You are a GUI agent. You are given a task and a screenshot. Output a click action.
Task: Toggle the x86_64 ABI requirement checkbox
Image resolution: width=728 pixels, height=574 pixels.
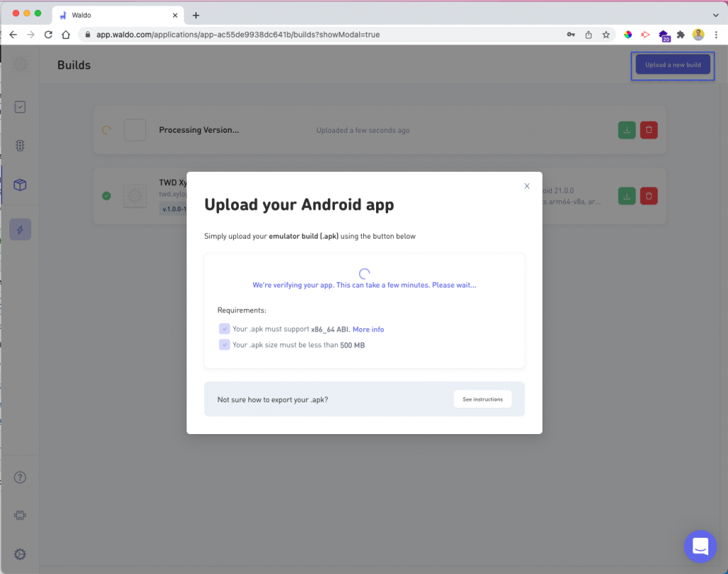coord(225,329)
